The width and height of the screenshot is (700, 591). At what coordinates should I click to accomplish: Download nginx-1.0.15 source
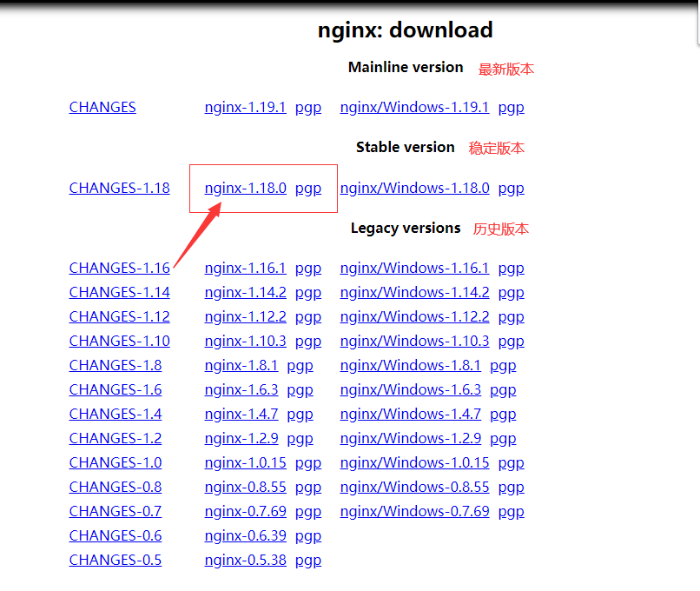tap(245, 462)
